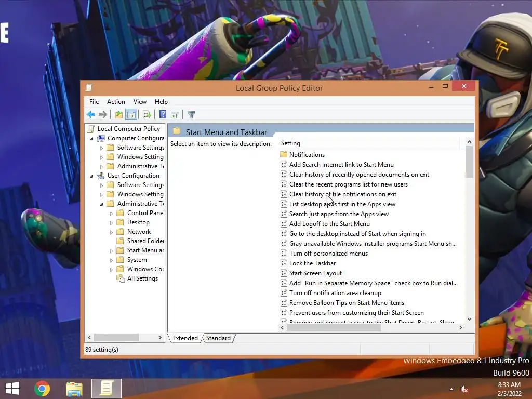532x399 pixels.
Task: Open the Help menu
Action: [x=161, y=102]
